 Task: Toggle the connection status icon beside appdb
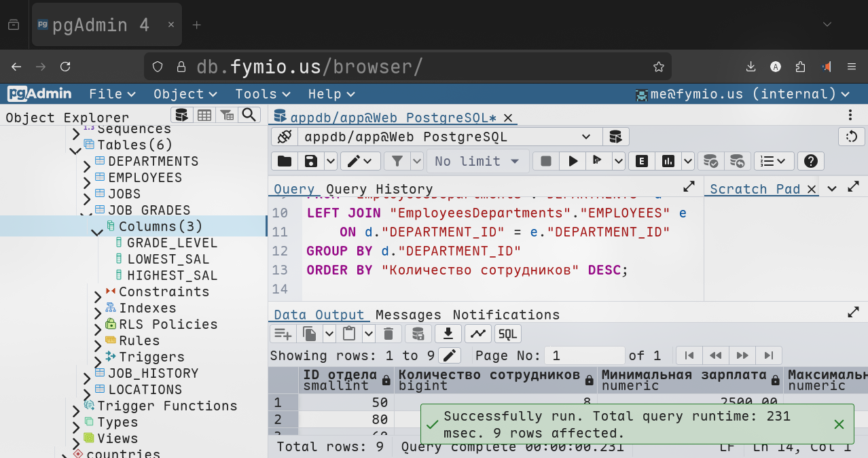pyautogui.click(x=285, y=137)
